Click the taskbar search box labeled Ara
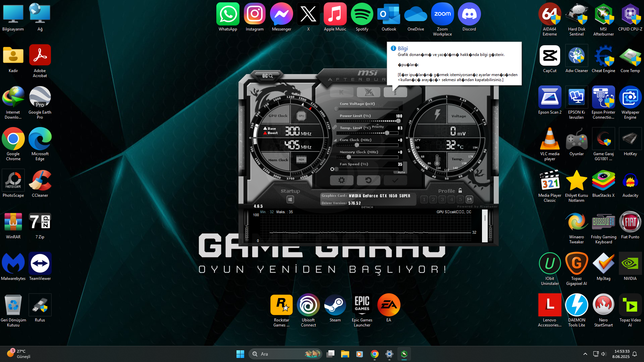The width and height of the screenshot is (644, 362). tap(285, 354)
